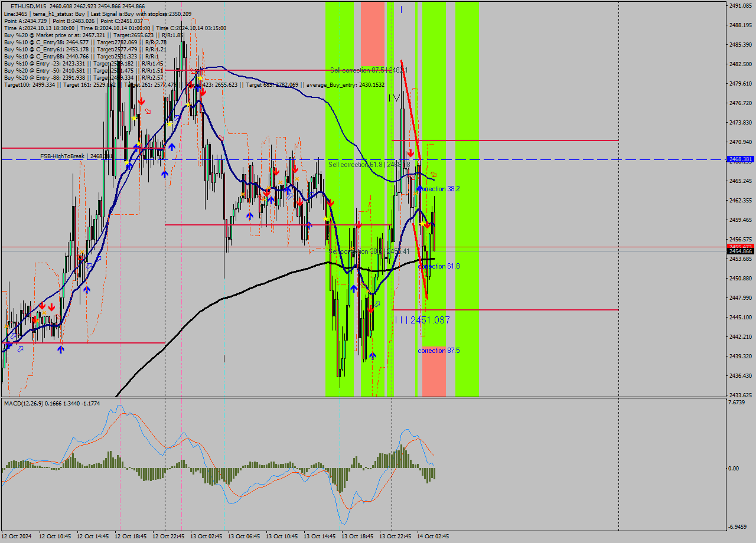Click the 2459.465 price axis value
Screen dimensions: 756x543
pyautogui.click(x=741, y=220)
